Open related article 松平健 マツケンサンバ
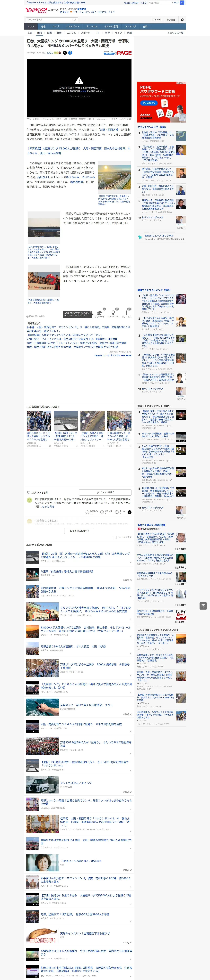 [x=78, y=329]
